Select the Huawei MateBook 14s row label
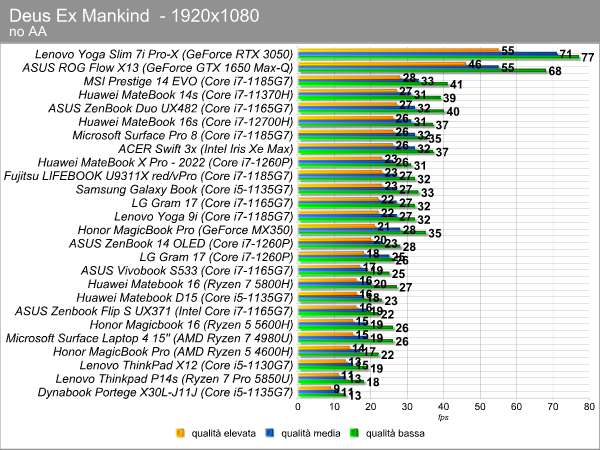 tap(186, 95)
